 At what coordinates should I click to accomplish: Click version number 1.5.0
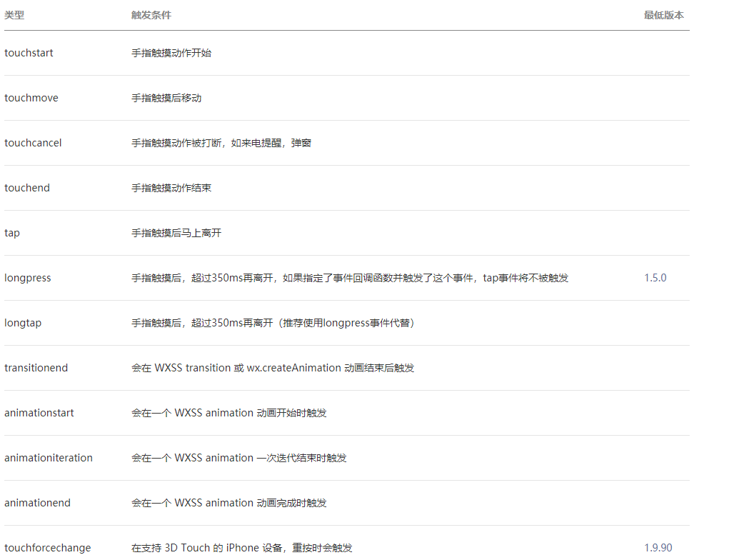pos(655,278)
